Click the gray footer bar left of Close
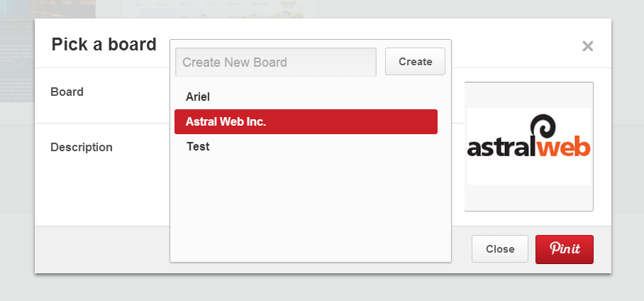 (x=99, y=249)
